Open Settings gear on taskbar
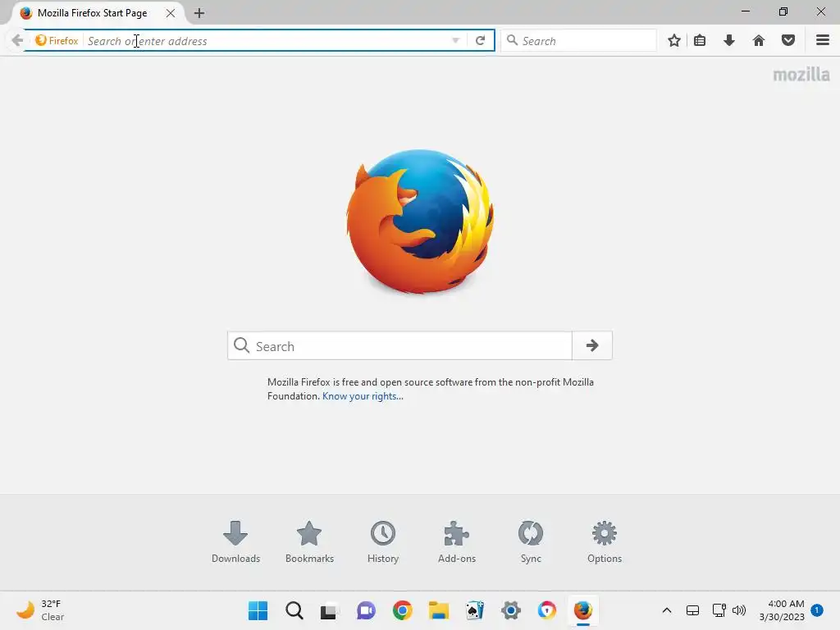The height and width of the screenshot is (630, 840). point(511,610)
